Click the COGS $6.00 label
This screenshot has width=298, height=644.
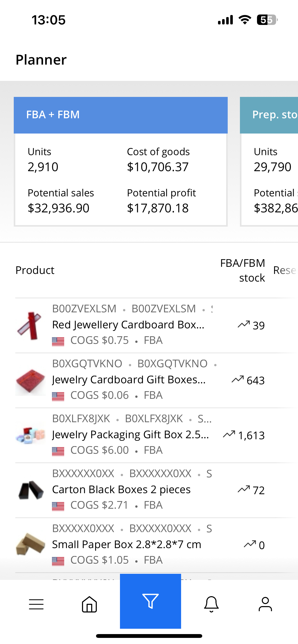click(99, 450)
